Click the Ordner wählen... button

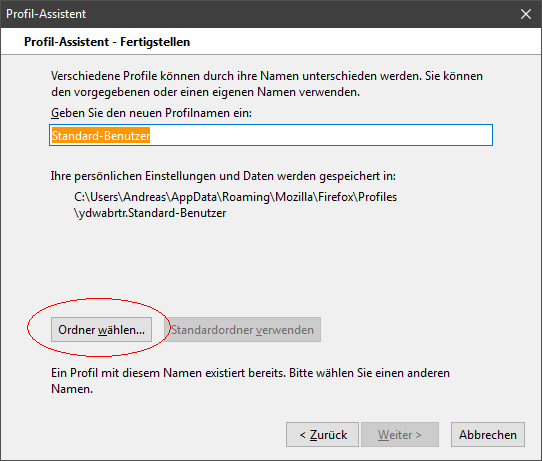[x=101, y=330]
